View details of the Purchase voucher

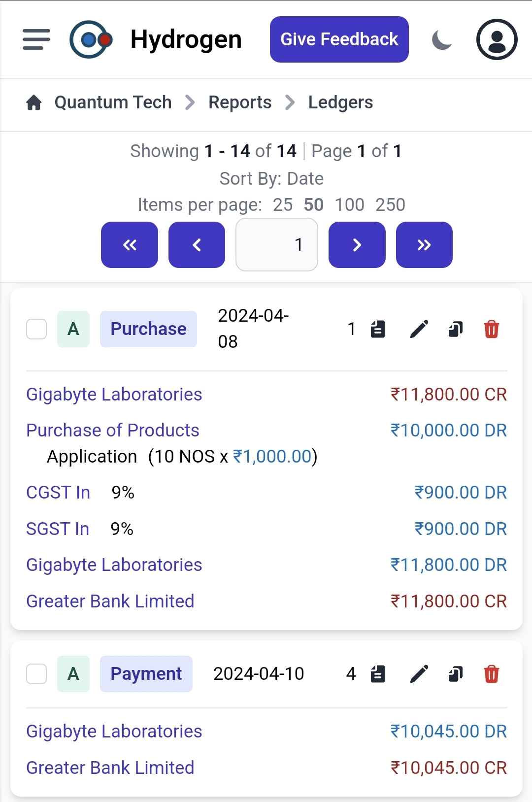point(378,329)
